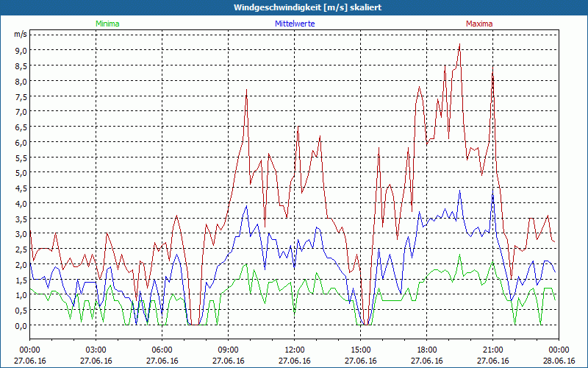Click the 03:00 time axis label
Image resolution: width=588 pixels, height=368 pixels.
[x=96, y=350]
